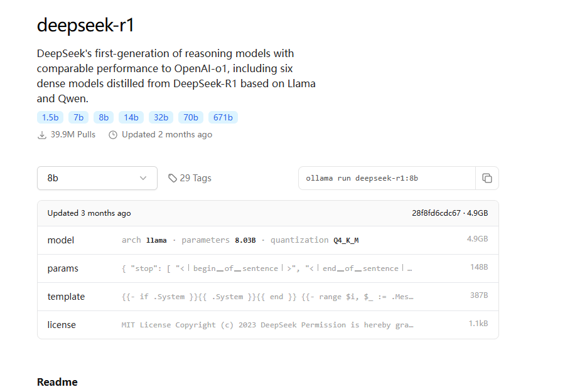Screen dimensions: 565x392
Task: Click the chevron on the 8b selector
Action: coord(143,178)
